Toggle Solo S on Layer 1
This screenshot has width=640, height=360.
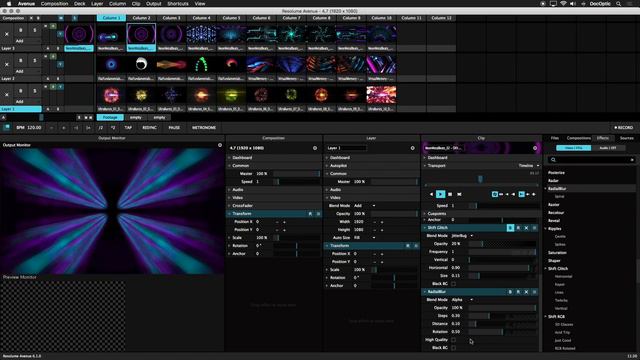35,91
